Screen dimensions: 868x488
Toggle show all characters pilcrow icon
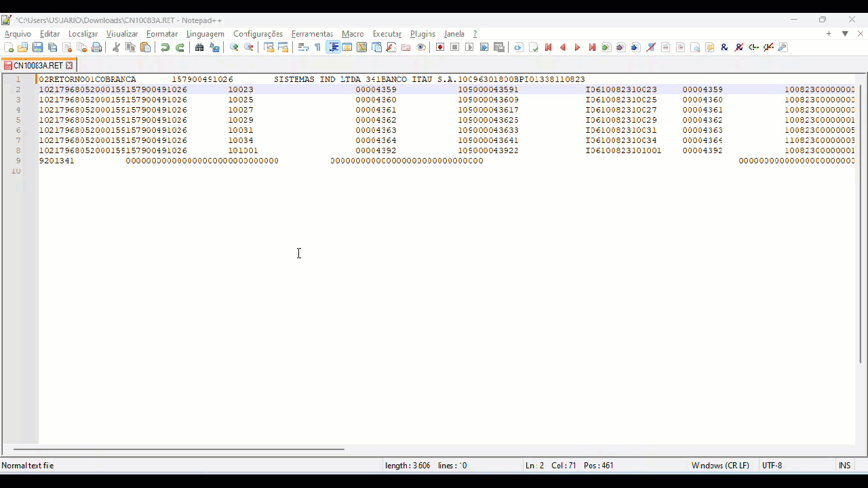click(317, 47)
